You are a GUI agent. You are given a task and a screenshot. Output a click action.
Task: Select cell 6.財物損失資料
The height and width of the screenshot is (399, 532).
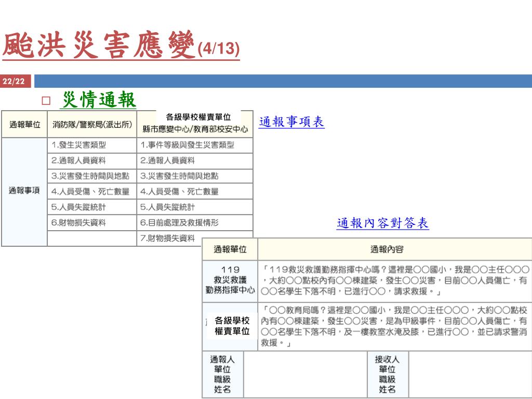point(92,222)
